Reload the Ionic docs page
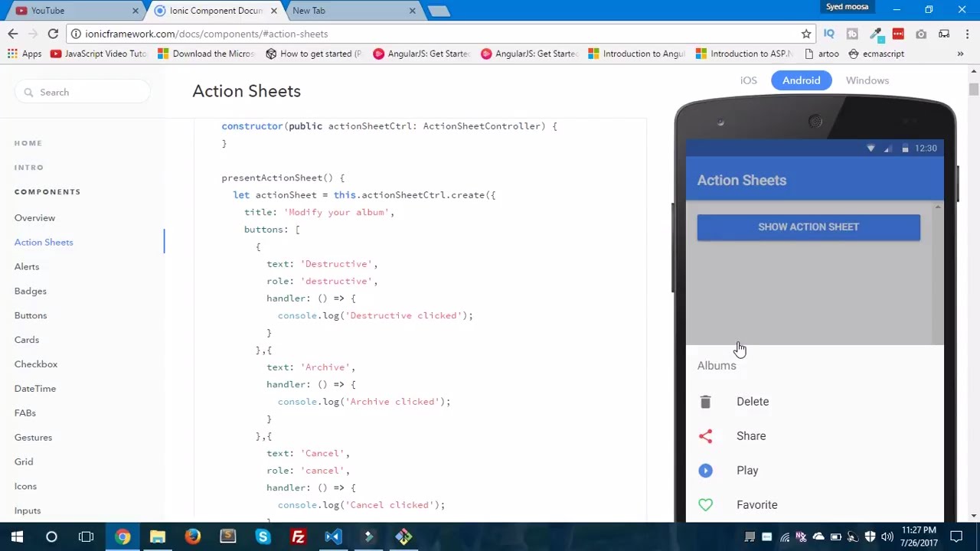The width and height of the screenshot is (980, 551). pos(53,34)
